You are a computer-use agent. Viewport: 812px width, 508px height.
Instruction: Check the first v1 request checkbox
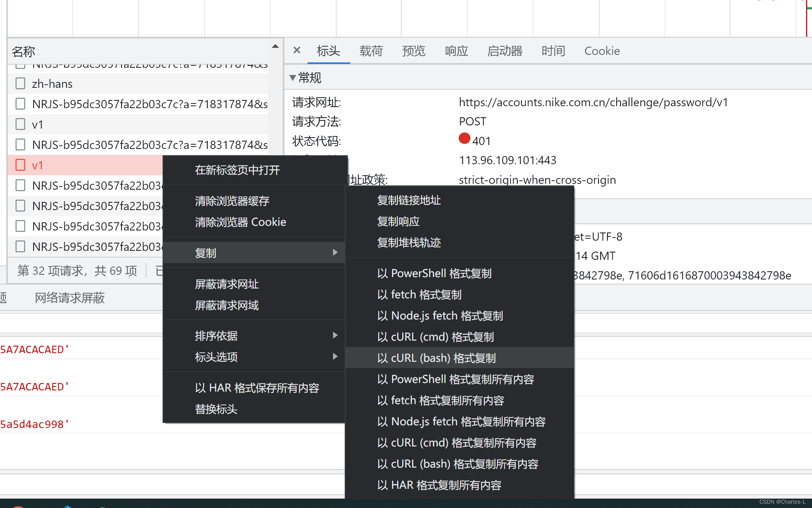click(20, 124)
